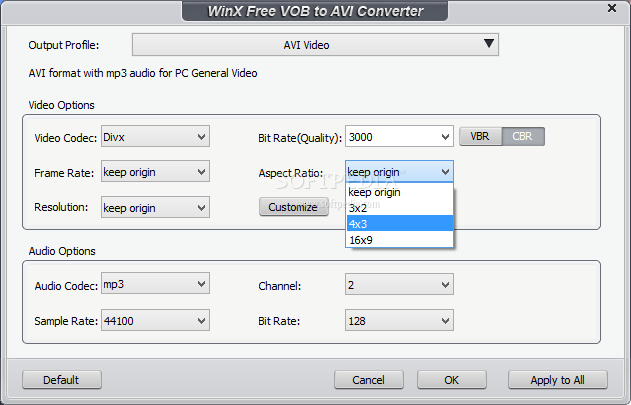631x405 pixels.
Task: Expand the Sample Rate 44100 dropdown
Action: 155,320
